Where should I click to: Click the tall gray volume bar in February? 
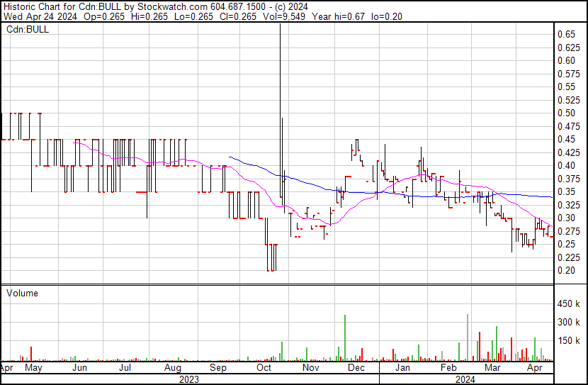pyautogui.click(x=468, y=337)
